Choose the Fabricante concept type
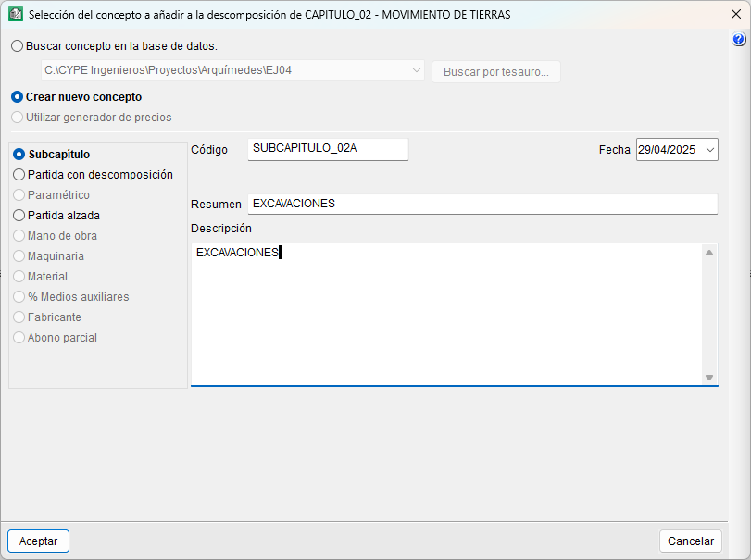Screen dimensions: 751x560 click(47, 317)
